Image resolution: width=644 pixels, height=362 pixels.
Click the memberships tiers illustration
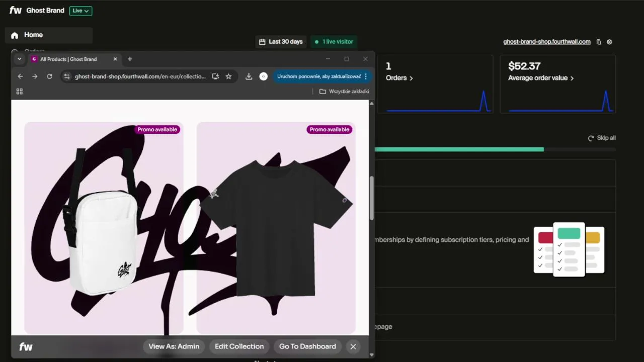(569, 249)
